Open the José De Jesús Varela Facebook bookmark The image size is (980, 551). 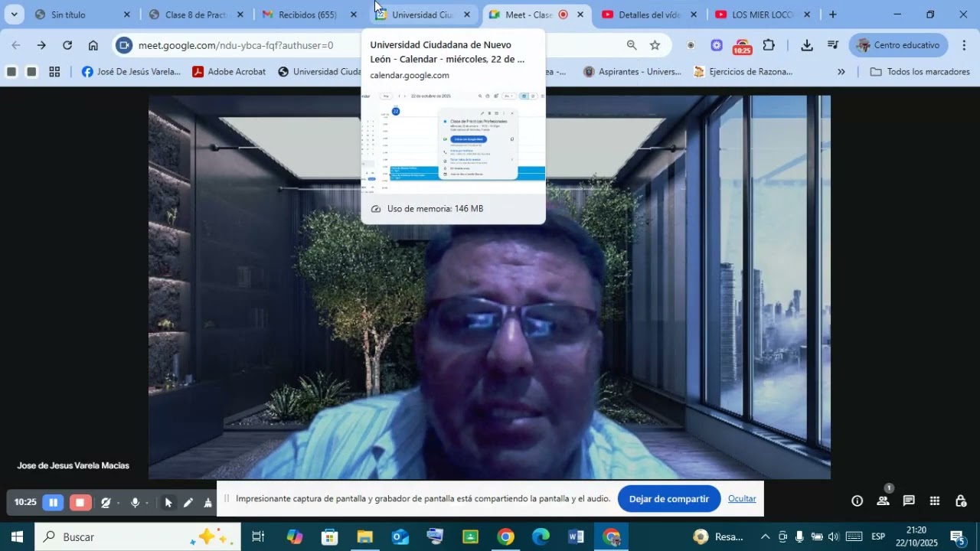point(131,72)
